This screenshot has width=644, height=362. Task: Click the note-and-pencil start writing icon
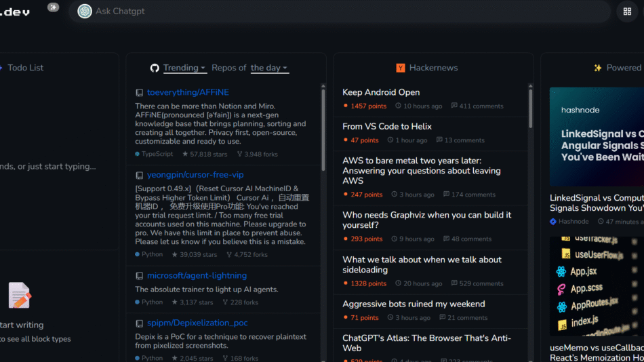(20, 296)
